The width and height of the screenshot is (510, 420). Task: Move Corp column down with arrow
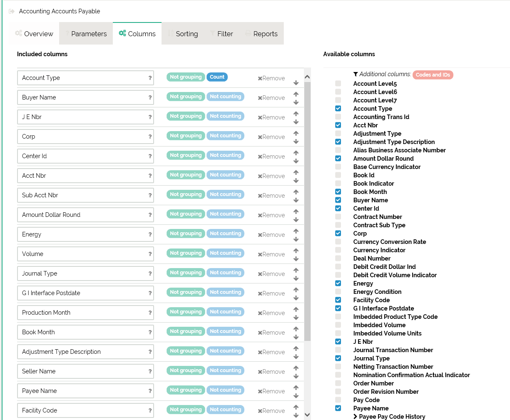pos(296,142)
